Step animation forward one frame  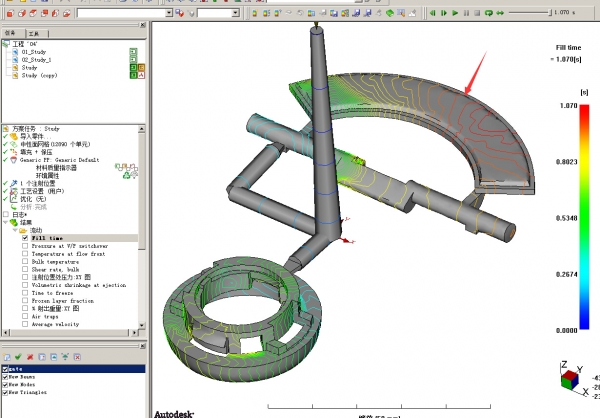(x=444, y=13)
